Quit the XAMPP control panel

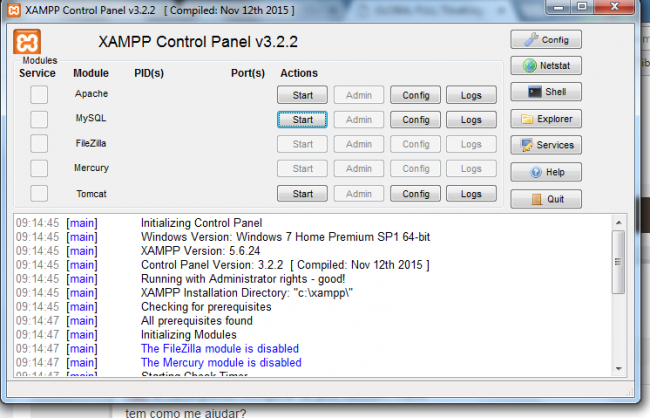(x=546, y=199)
